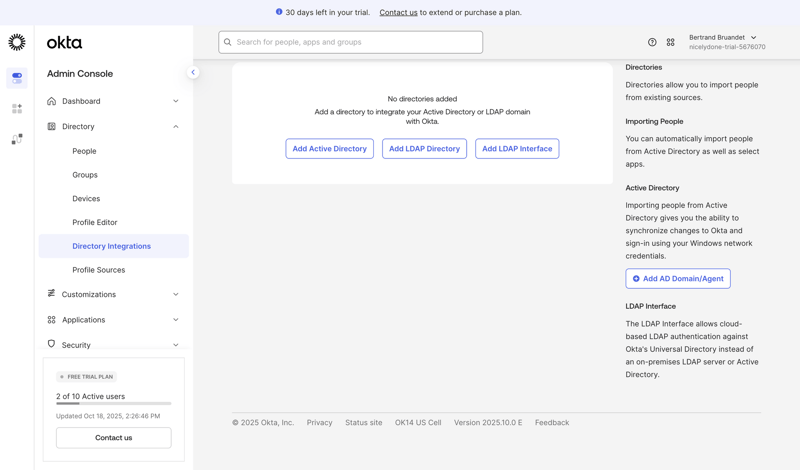Open Groups under Directory
Viewport: 800px width, 470px height.
85,175
